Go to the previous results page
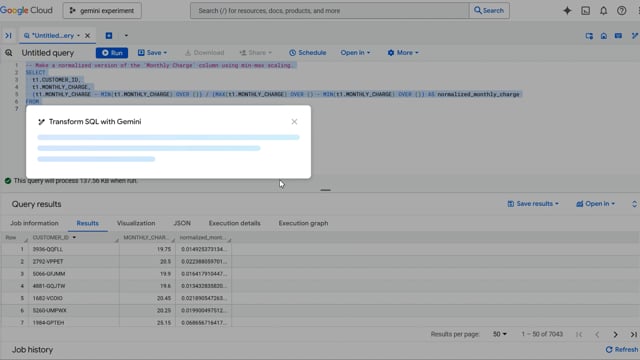This screenshot has width=640, height=360. tap(597, 334)
